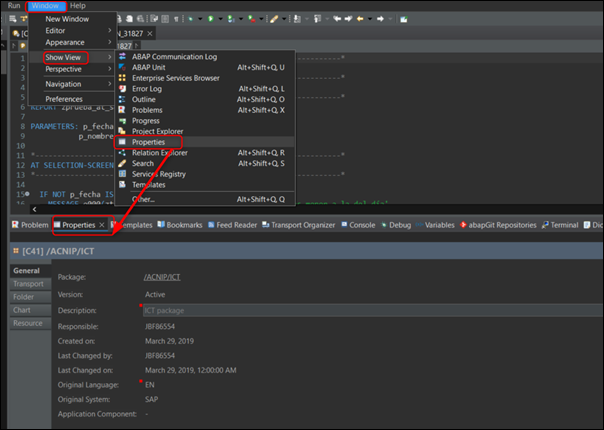
Task: Click the yellow Back navigation arrow
Action: click(360, 18)
